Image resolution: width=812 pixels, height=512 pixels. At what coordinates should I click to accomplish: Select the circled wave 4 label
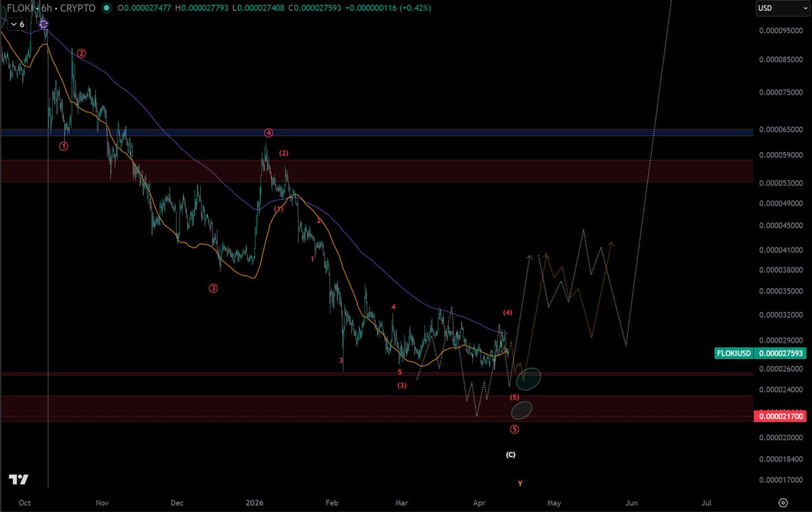(269, 133)
